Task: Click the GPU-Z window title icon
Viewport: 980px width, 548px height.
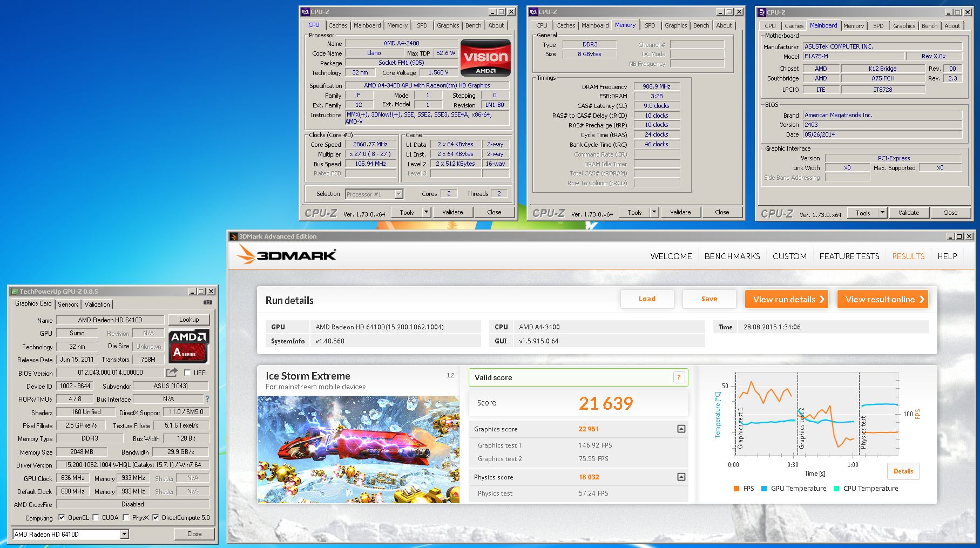Action: tap(14, 292)
